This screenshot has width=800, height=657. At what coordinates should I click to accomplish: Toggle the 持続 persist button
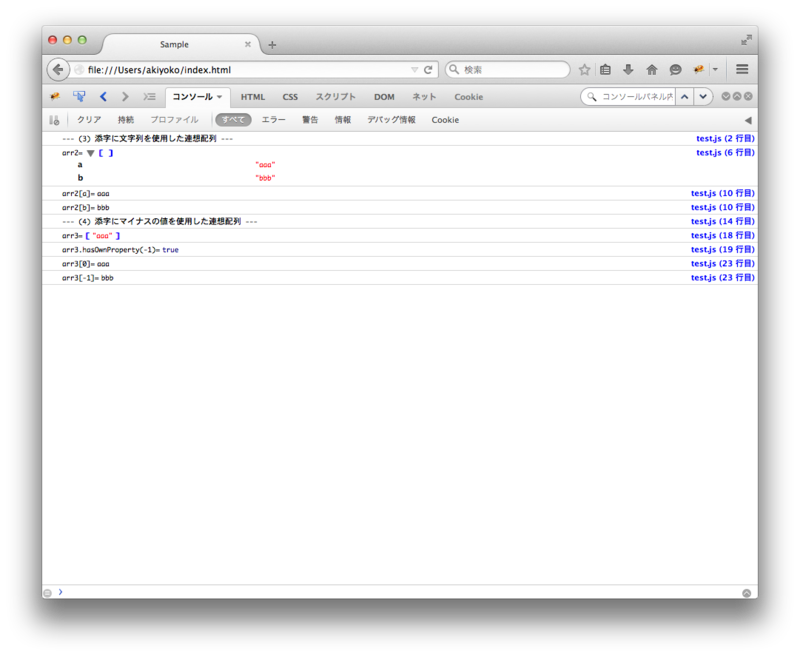126,120
